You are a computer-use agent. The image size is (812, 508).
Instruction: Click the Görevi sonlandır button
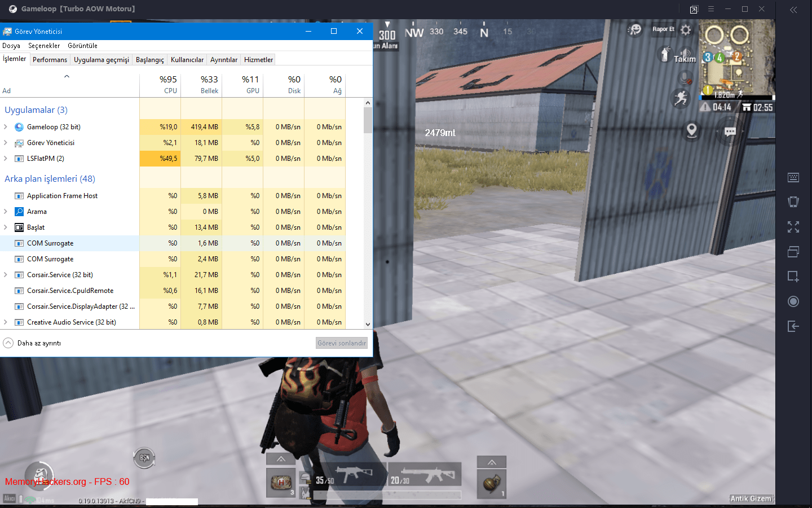[x=342, y=343]
